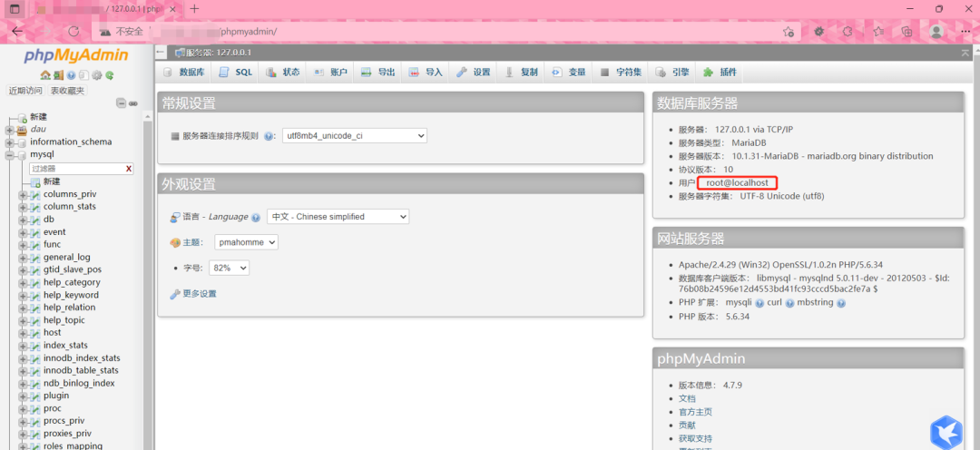
Task: Open the 官方主页 official homepage link
Action: point(696,412)
